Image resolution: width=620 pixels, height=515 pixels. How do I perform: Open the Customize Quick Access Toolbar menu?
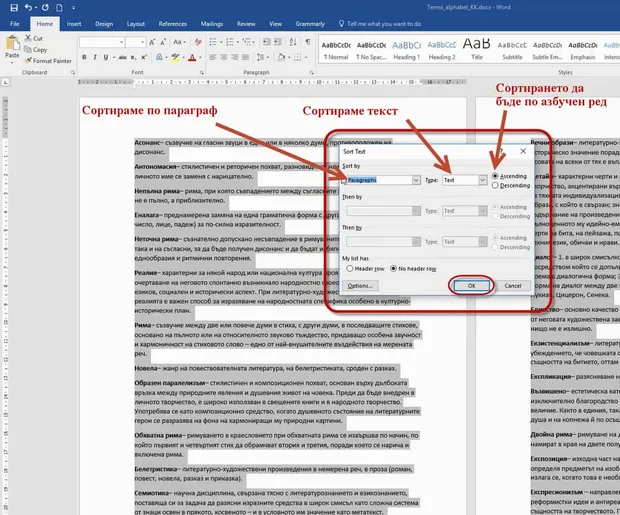point(74,8)
